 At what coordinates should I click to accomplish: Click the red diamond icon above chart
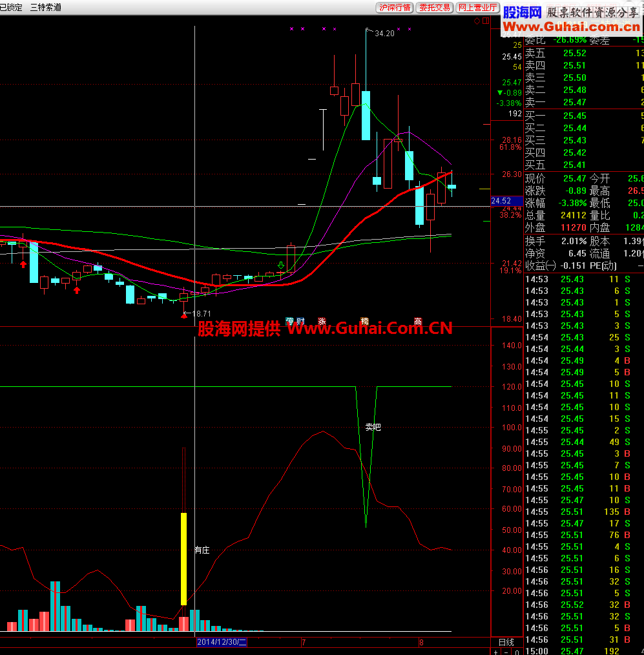tap(477, 21)
